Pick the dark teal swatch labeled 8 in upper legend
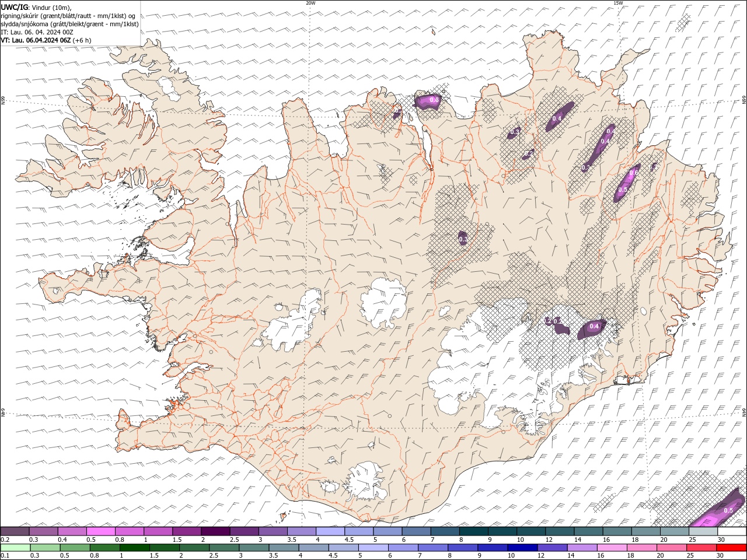747x560 pixels. [x=474, y=531]
